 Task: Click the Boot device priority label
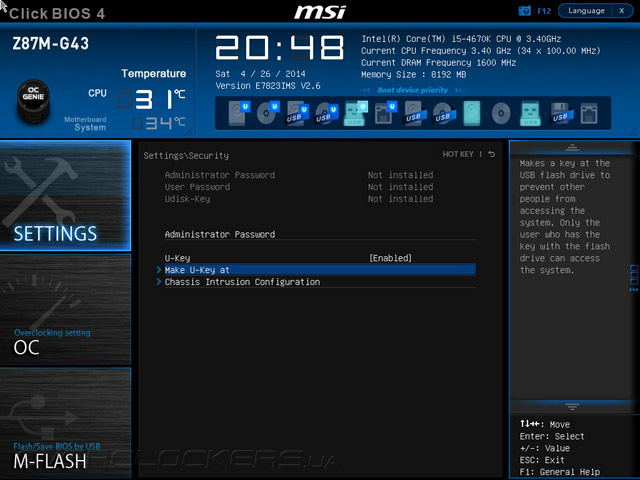412,90
